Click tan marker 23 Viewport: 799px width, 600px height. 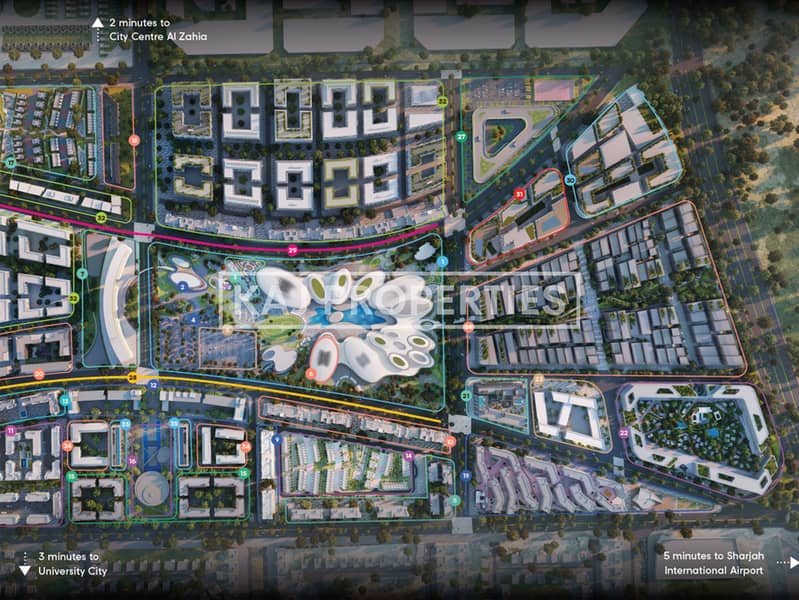(x=539, y=379)
